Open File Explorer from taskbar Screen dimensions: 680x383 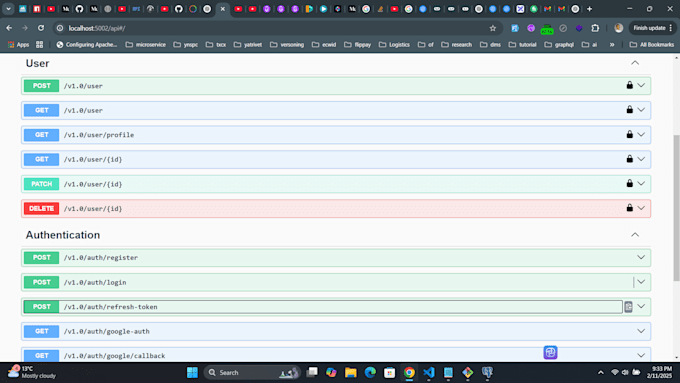pyautogui.click(x=350, y=372)
